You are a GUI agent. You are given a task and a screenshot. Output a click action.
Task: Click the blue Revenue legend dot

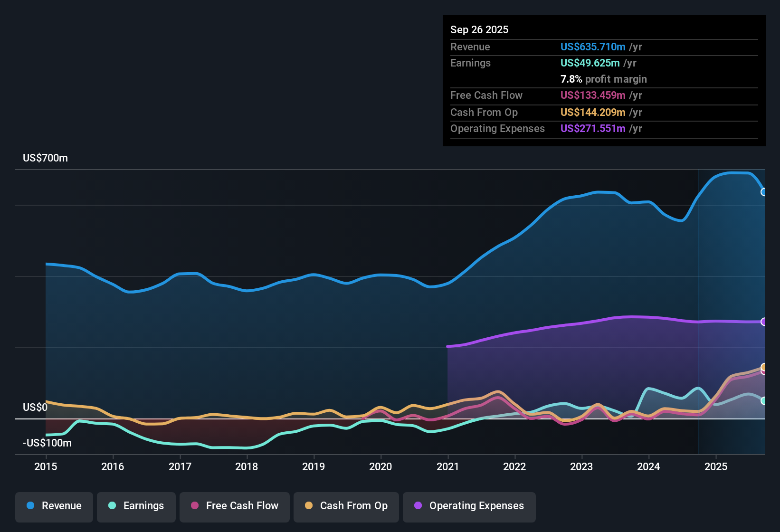click(x=29, y=506)
